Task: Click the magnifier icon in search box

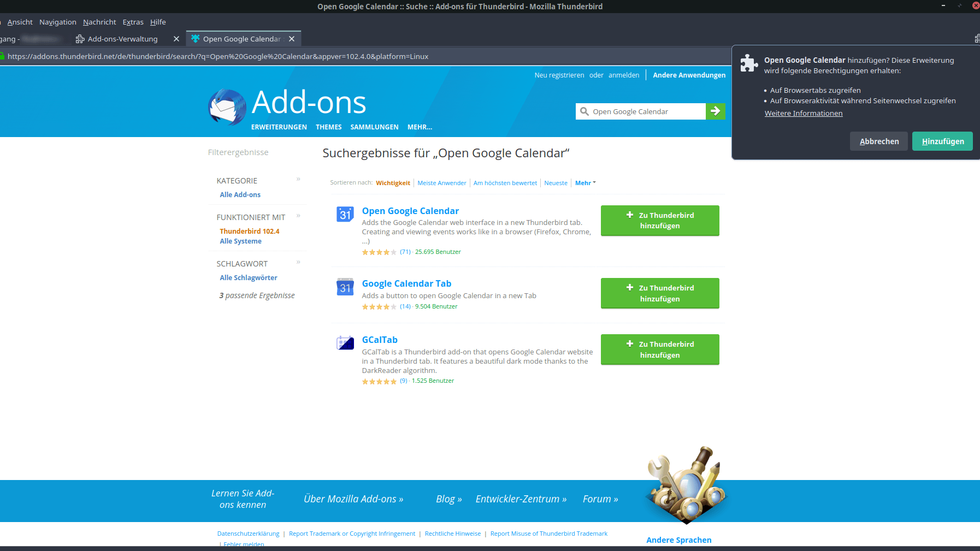Action: (584, 111)
